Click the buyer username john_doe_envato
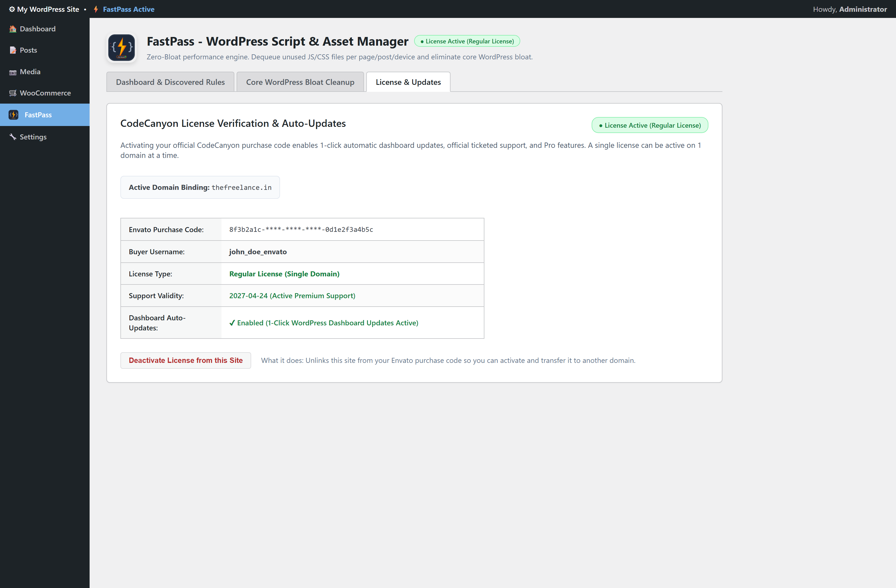This screenshot has height=588, width=896. [258, 252]
